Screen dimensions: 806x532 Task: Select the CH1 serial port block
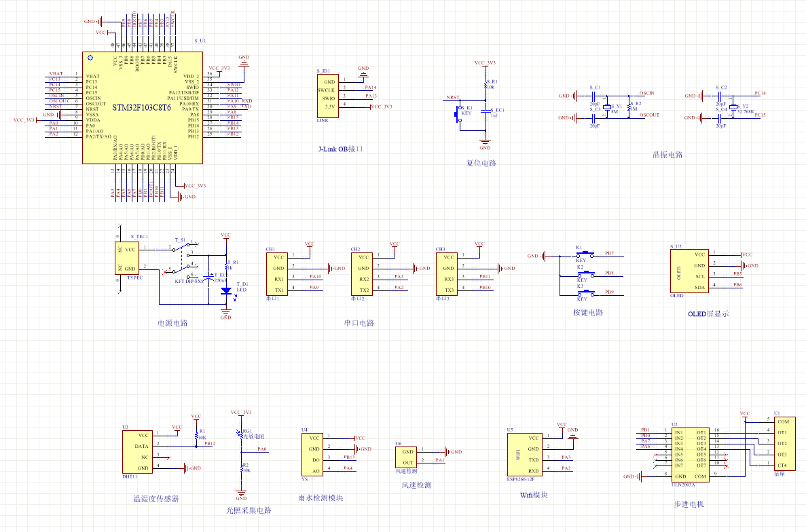click(276, 273)
